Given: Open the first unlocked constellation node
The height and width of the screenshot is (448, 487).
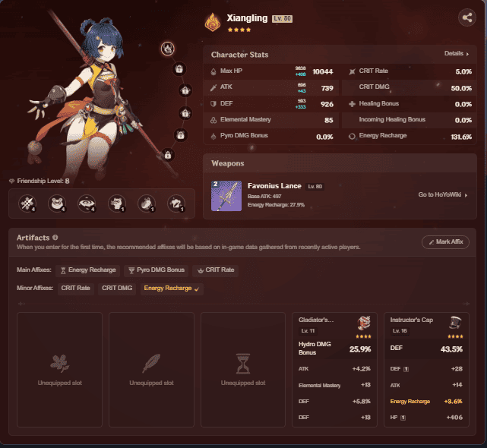Looking at the screenshot, I should coord(168,49).
